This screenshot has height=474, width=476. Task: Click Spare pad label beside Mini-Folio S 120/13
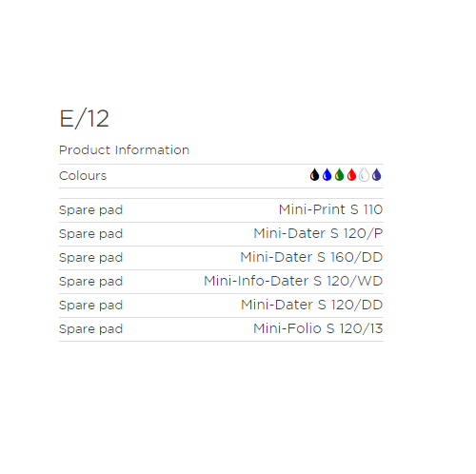90,329
